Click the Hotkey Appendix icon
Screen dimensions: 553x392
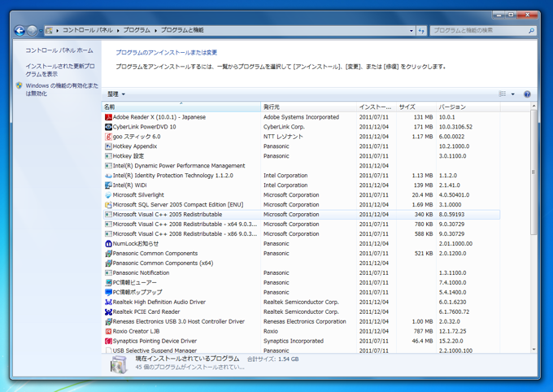(x=108, y=146)
